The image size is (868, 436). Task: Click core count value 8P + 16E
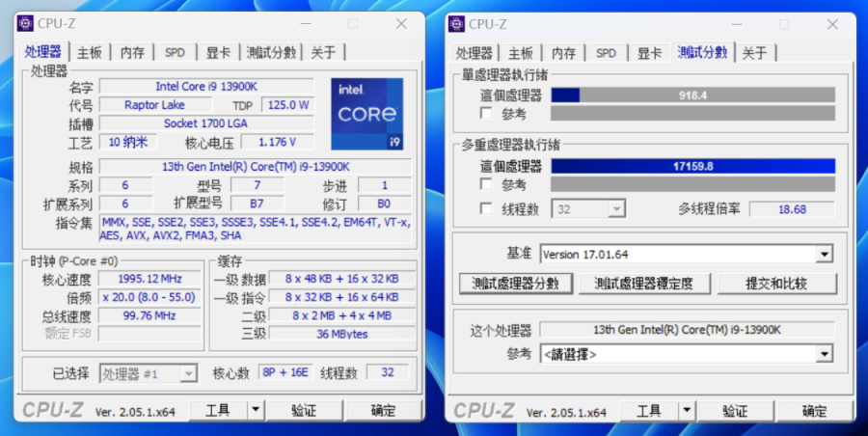(x=285, y=372)
